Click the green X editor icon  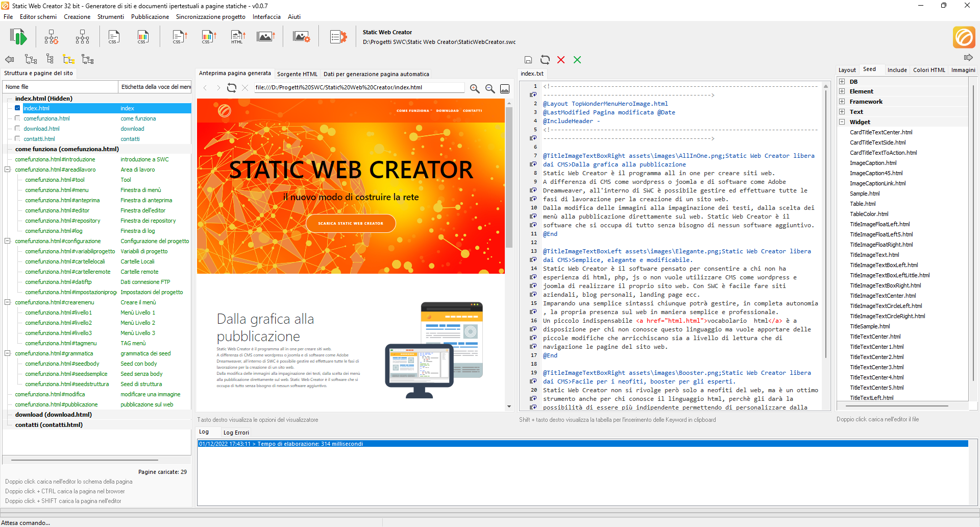[577, 60]
